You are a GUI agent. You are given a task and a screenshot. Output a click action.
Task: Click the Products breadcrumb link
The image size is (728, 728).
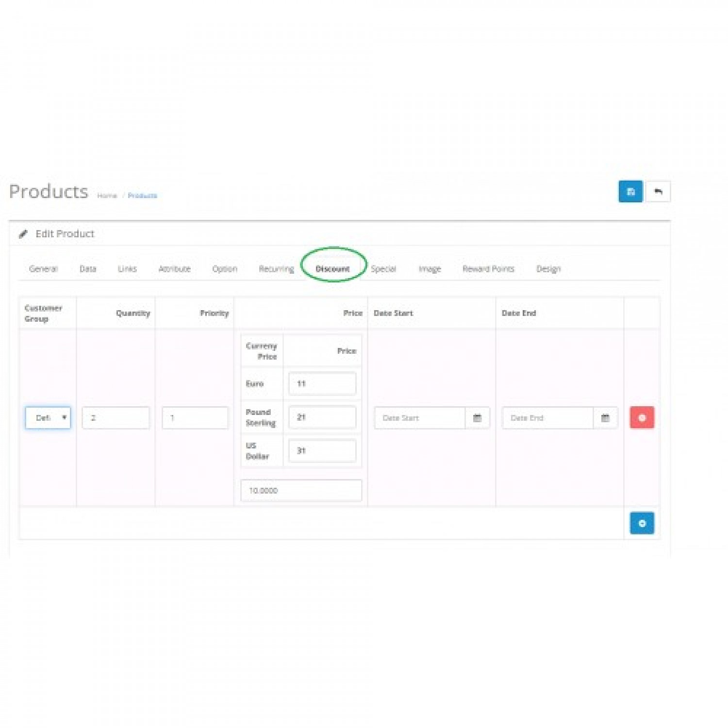coord(143,196)
